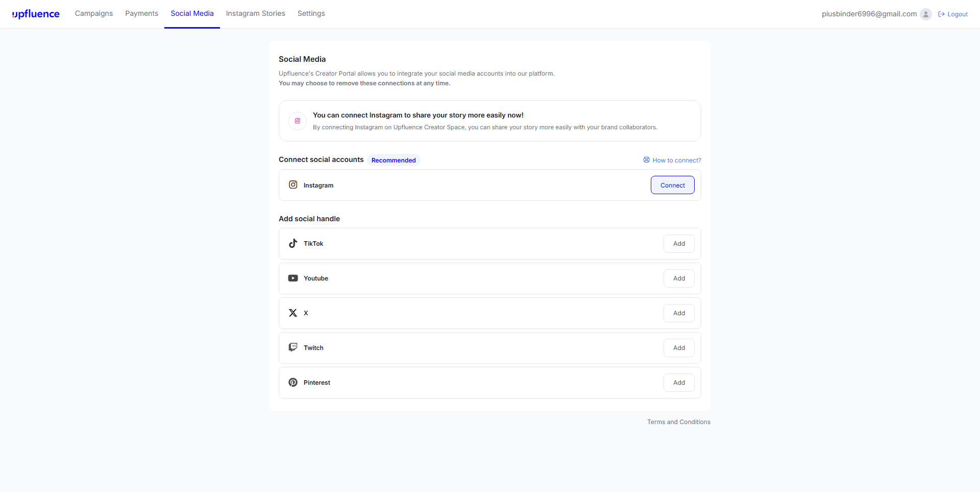
Task: Select the Social Media tab
Action: 192,13
